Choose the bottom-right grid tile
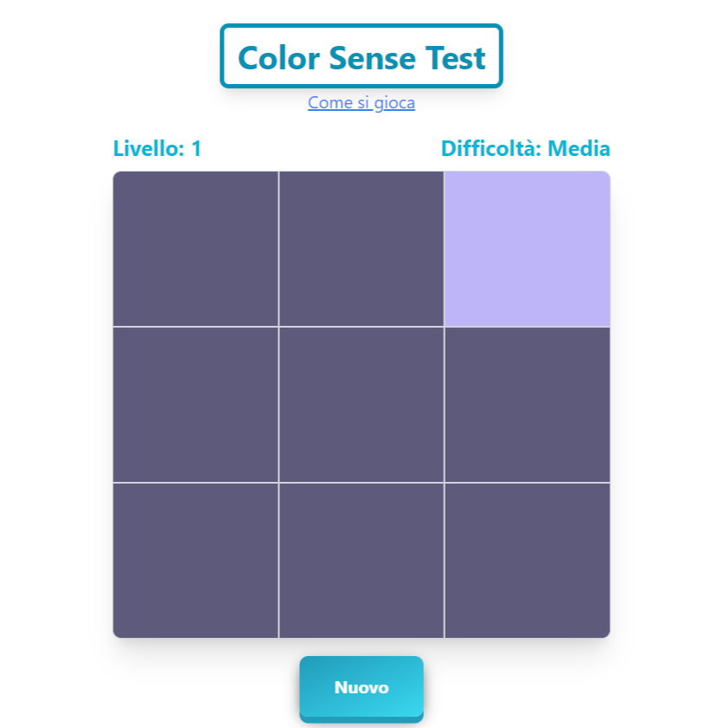Screen dimensions: 728x728 (x=527, y=560)
